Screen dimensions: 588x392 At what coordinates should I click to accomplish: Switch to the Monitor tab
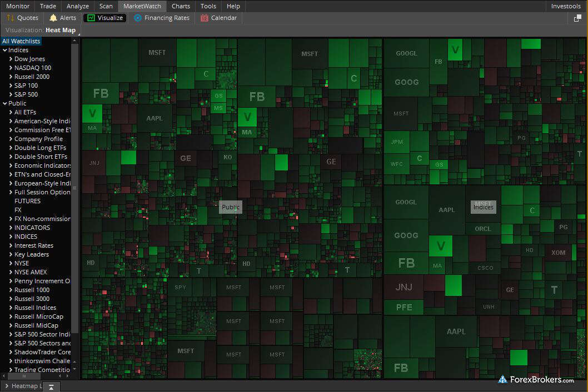18,6
